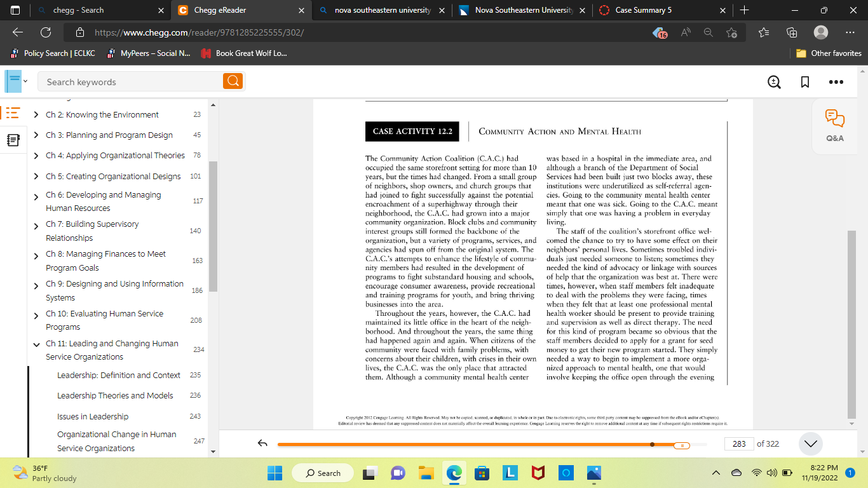Click the browser address bar URL

200,32
